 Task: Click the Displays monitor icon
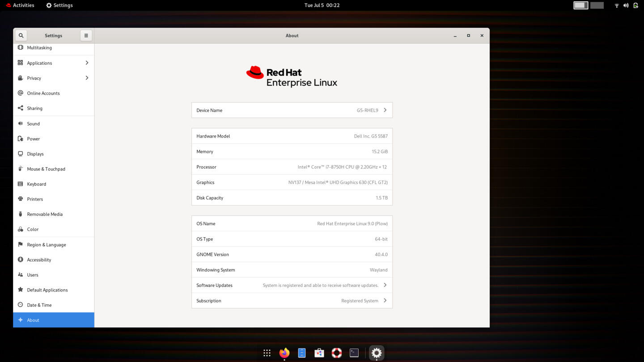click(20, 154)
